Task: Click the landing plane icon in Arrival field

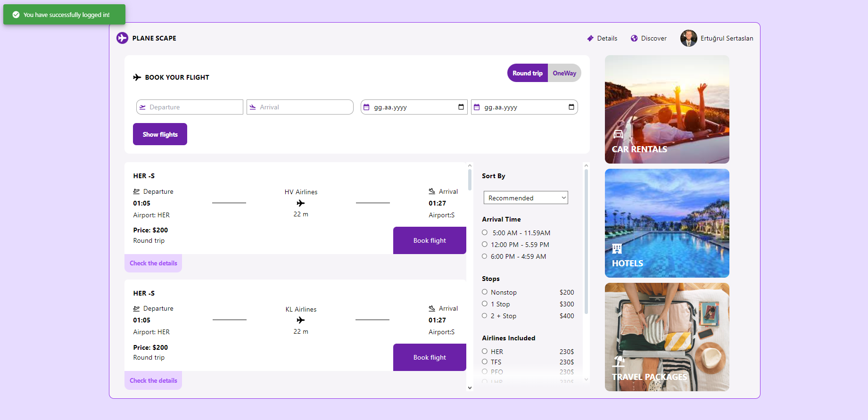Action: 253,107
